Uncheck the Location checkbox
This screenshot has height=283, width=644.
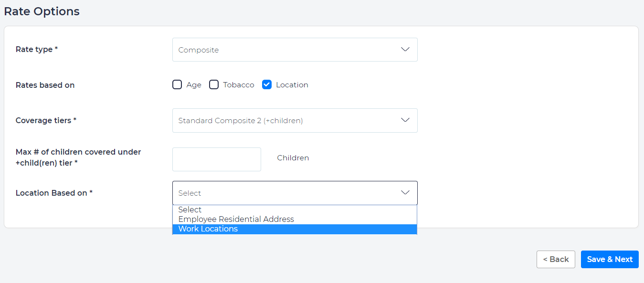pyautogui.click(x=267, y=85)
